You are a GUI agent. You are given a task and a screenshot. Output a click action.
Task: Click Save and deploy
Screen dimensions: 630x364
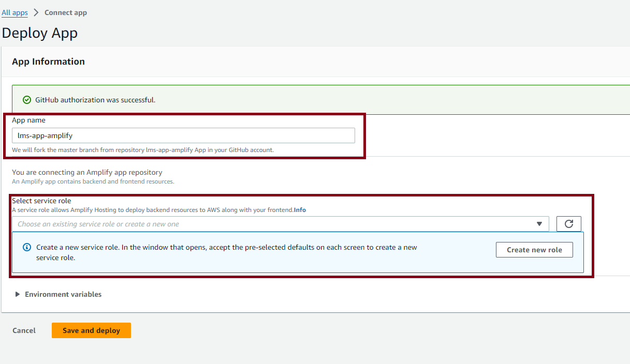tap(91, 330)
